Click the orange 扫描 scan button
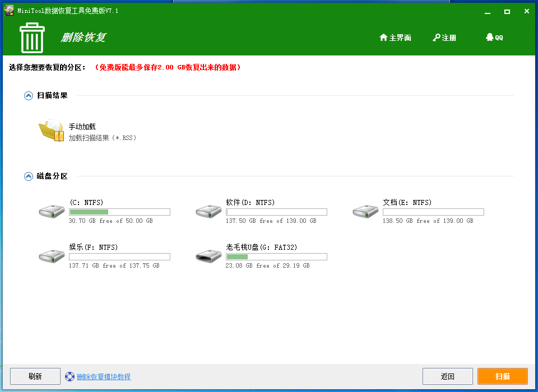The height and width of the screenshot is (392, 538). click(x=503, y=376)
